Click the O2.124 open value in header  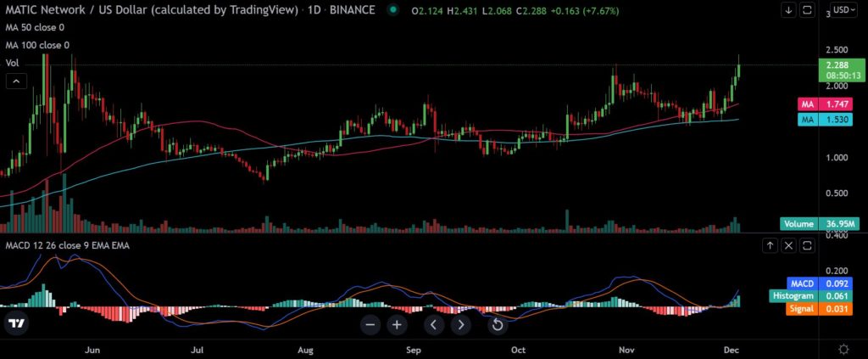(x=427, y=10)
